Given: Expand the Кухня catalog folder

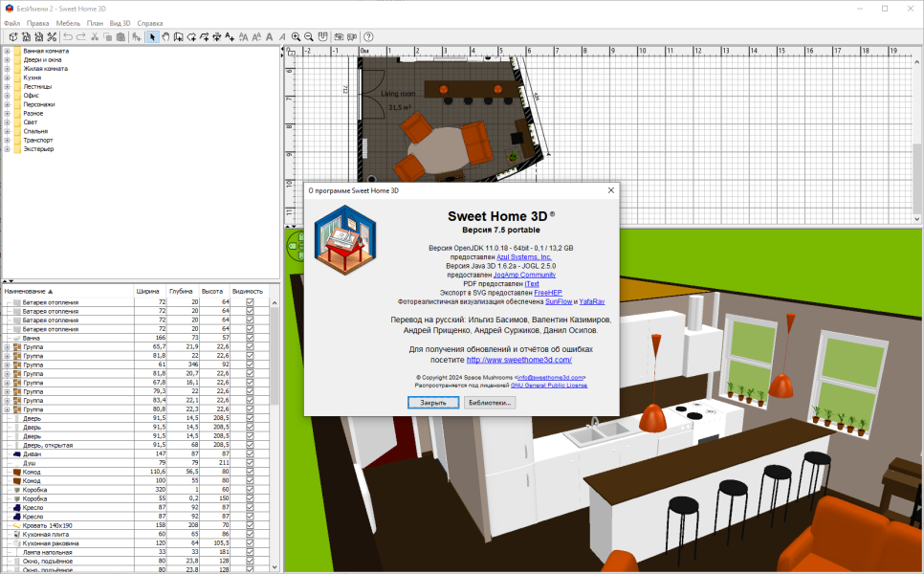Looking at the screenshot, I should pos(7,77).
